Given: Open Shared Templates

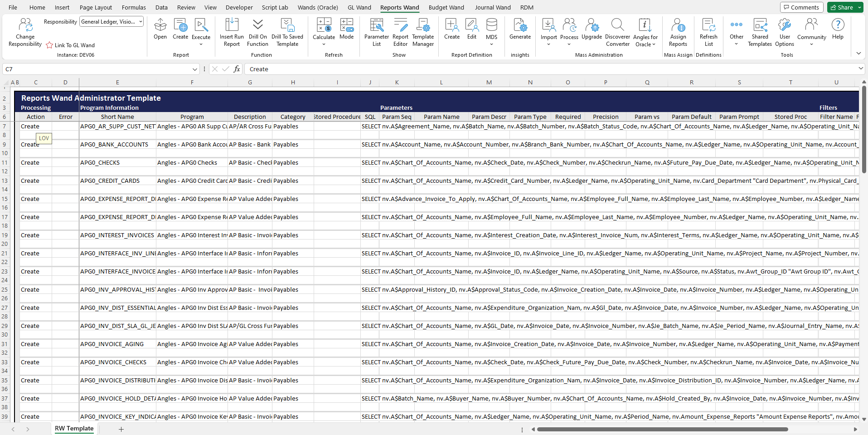Looking at the screenshot, I should 760,32.
